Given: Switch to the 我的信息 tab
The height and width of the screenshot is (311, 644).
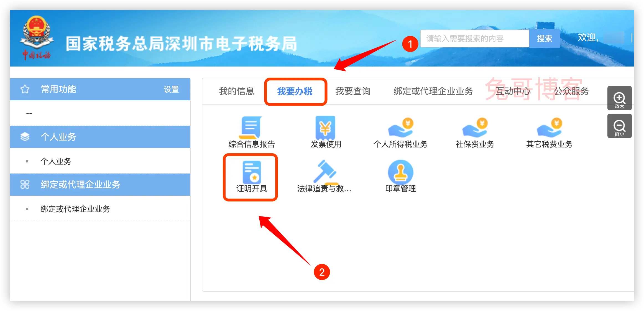Looking at the screenshot, I should [x=236, y=91].
